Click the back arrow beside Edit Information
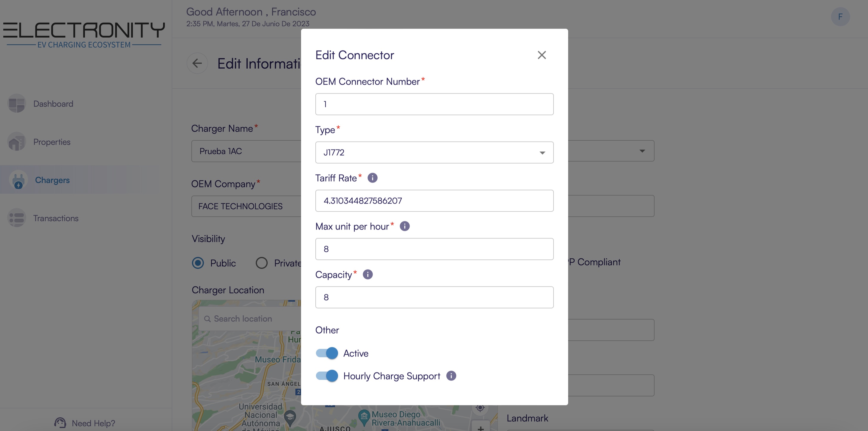Viewport: 868px width, 431px height. point(197,63)
